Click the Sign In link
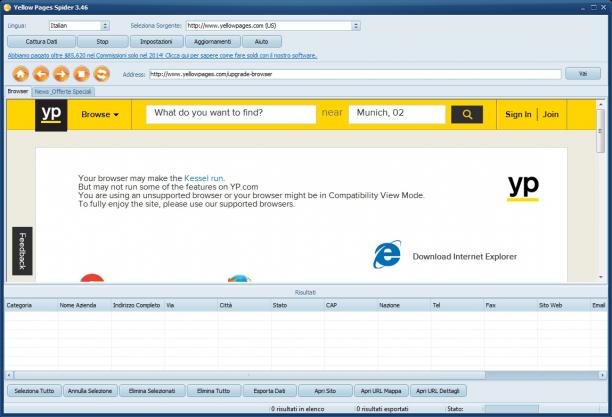 point(518,114)
